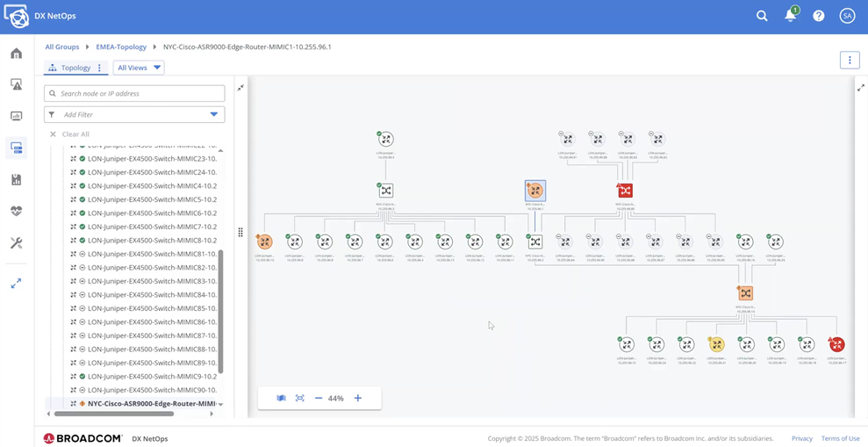Zoom in with the plus button
Screen dimensions: 868x447
357,398
